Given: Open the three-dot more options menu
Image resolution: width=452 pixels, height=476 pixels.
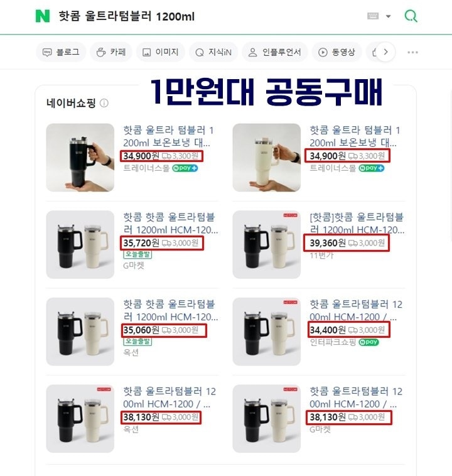Looking at the screenshot, I should [412, 52].
